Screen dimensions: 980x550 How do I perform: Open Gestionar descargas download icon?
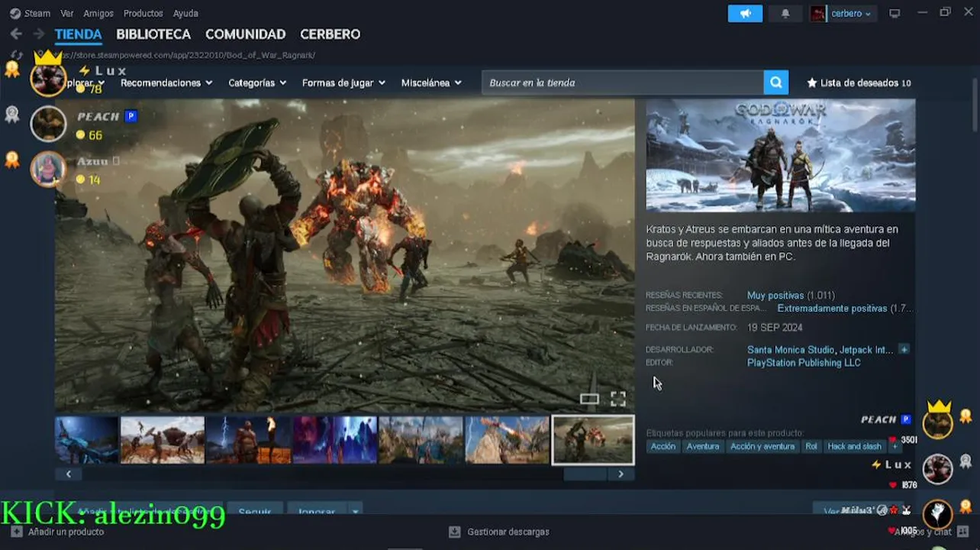click(454, 532)
